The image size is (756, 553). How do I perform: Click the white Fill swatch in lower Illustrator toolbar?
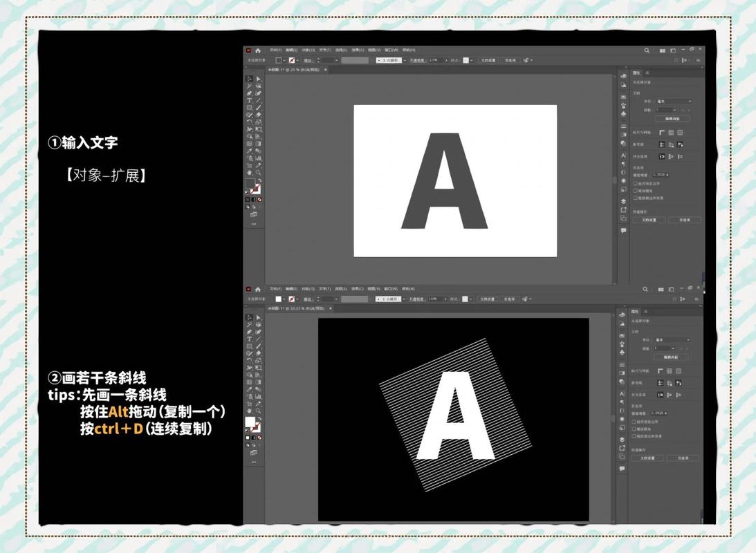pos(250,422)
